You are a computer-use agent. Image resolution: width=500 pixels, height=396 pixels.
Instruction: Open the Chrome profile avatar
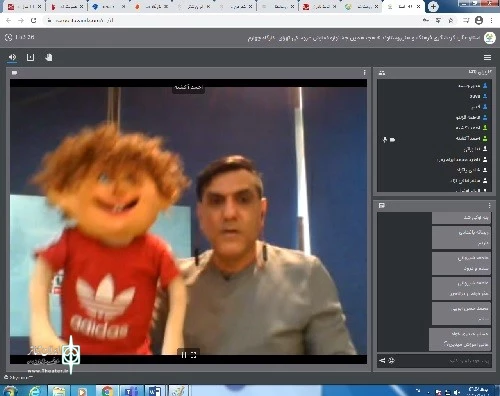point(479,21)
